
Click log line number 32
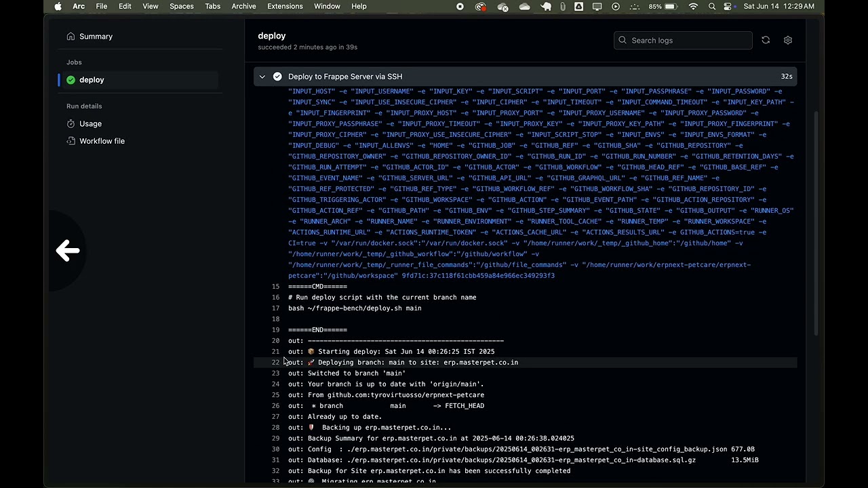click(x=275, y=471)
